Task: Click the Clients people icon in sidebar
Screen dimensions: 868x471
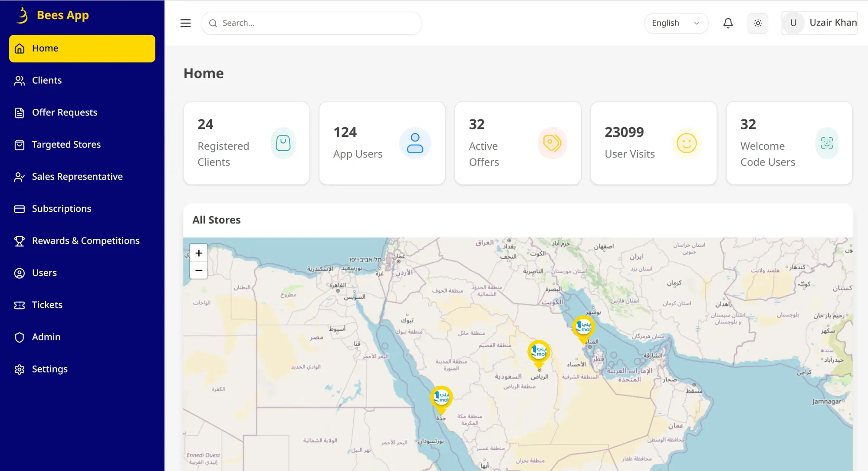Action: click(20, 80)
